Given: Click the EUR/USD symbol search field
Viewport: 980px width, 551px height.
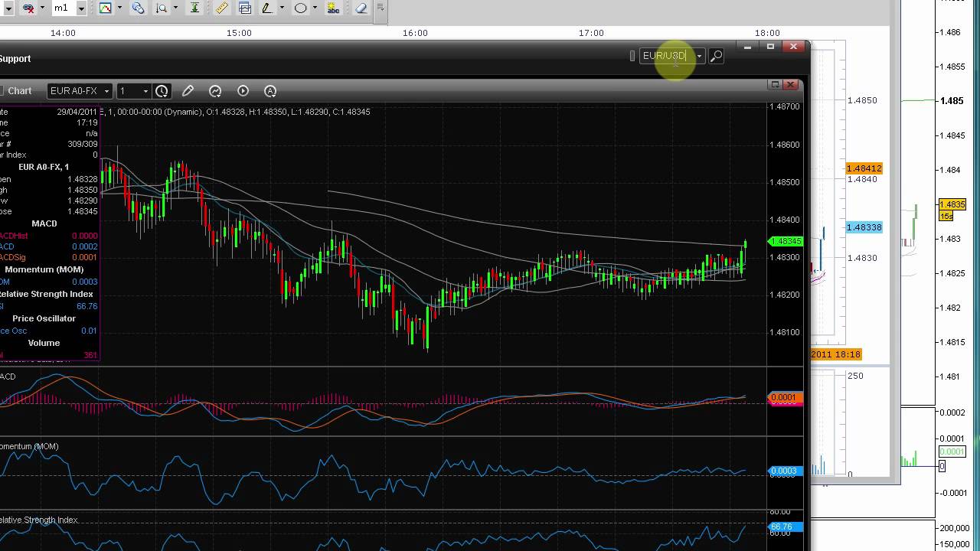Looking at the screenshot, I should 665,56.
